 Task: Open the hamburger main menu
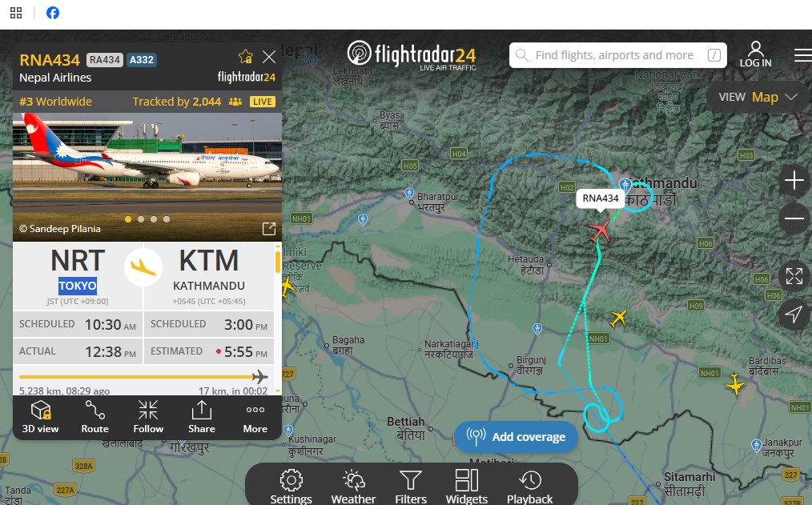[x=802, y=55]
